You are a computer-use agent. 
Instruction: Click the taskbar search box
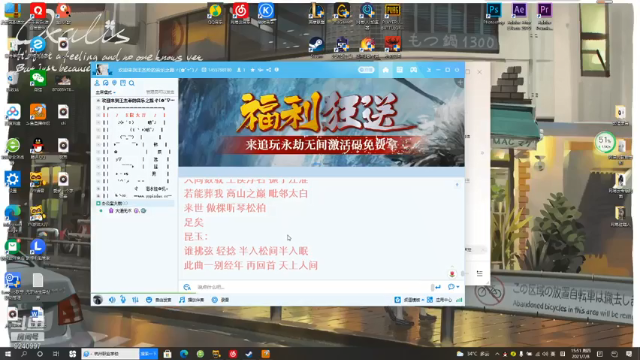111,354
